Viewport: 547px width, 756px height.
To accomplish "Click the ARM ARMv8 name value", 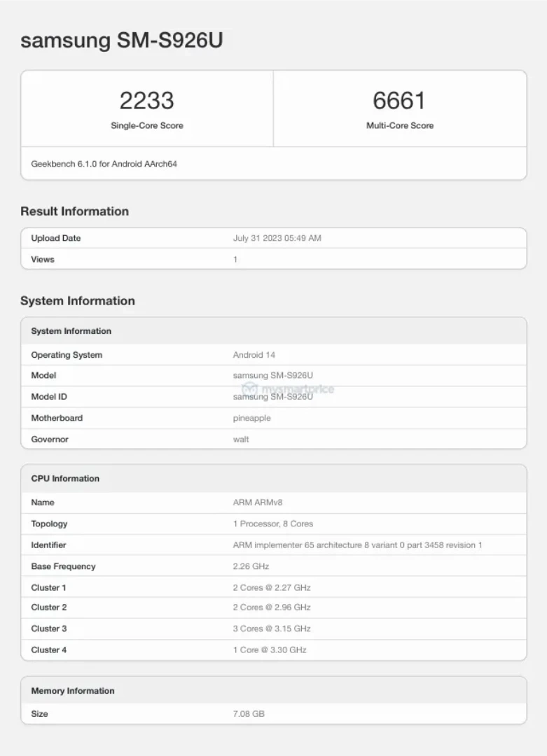I will coord(258,503).
